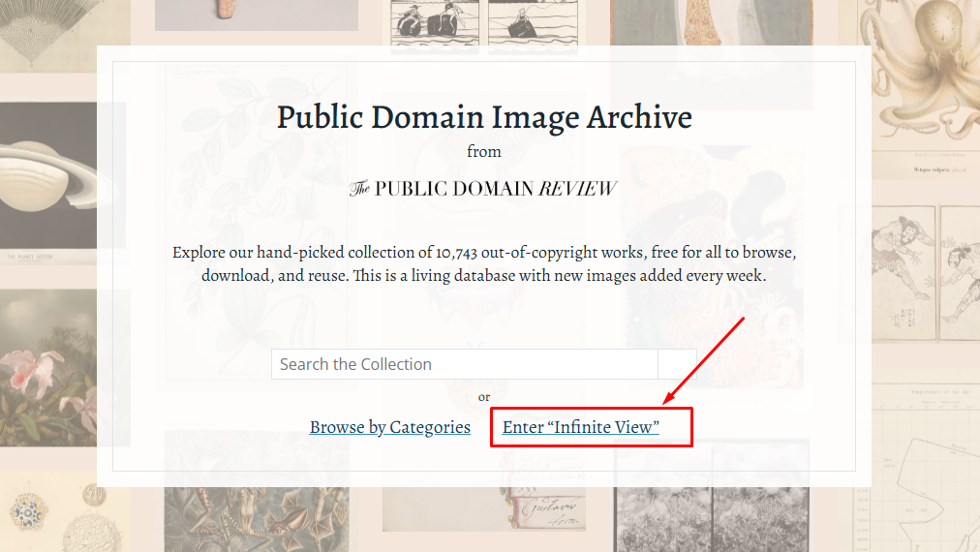Image resolution: width=980 pixels, height=552 pixels.
Task: Open the Browse by Categories link
Action: 390,427
